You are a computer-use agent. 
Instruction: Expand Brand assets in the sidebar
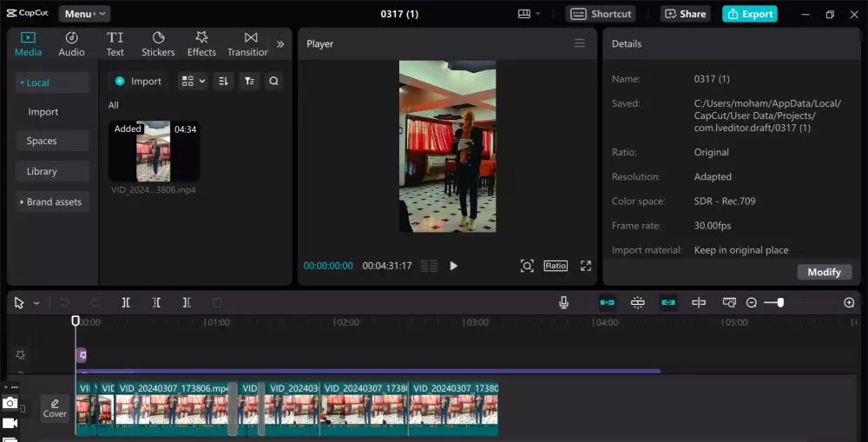pos(52,201)
